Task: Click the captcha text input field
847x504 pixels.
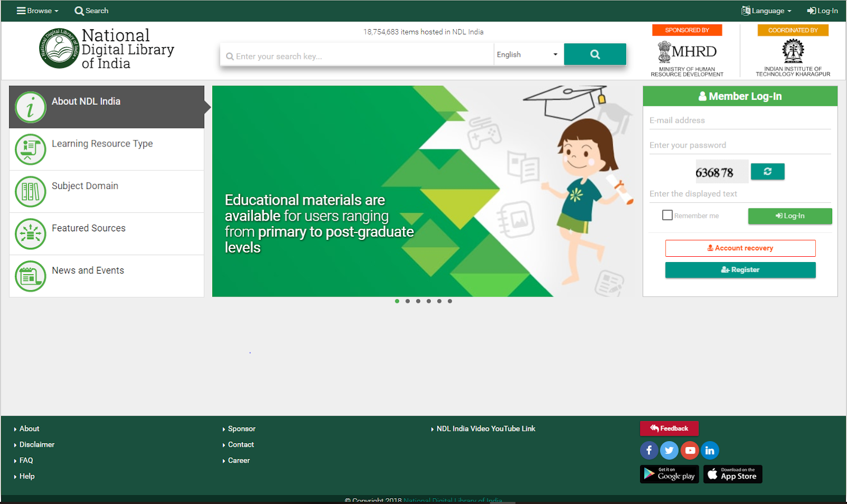Action: [740, 194]
